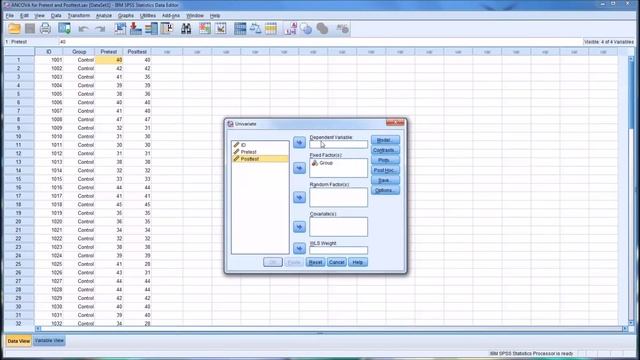Click the Select cases icon
The image size is (640, 360).
click(x=271, y=29)
